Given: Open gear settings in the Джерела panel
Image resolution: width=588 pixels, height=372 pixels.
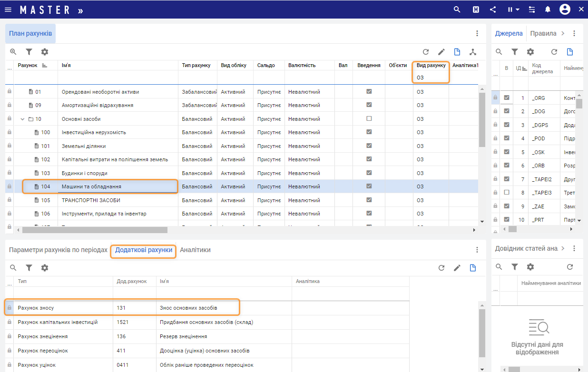Looking at the screenshot, I should coord(530,52).
